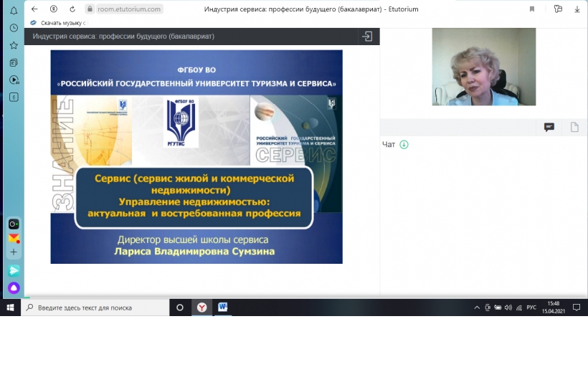Switch to the files document tab
The image size is (588, 367).
coord(574,127)
